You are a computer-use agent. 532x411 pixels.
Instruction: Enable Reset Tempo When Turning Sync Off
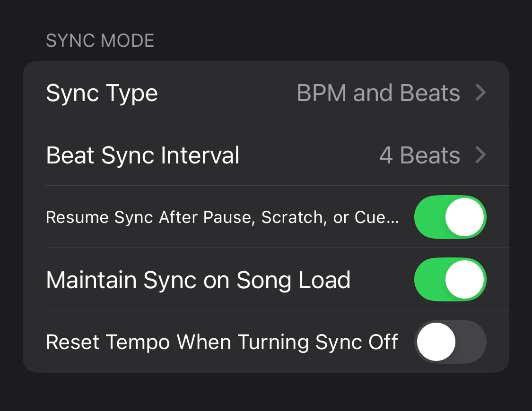[x=450, y=342]
